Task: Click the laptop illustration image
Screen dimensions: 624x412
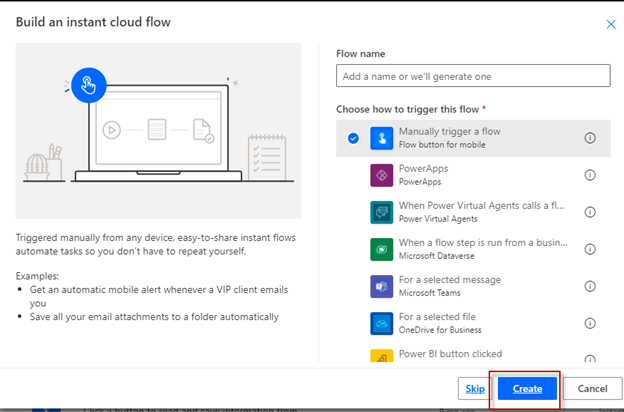Action: 158,131
